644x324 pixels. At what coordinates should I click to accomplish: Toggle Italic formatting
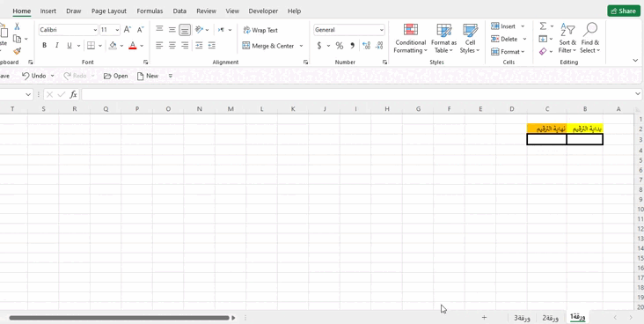click(x=56, y=46)
